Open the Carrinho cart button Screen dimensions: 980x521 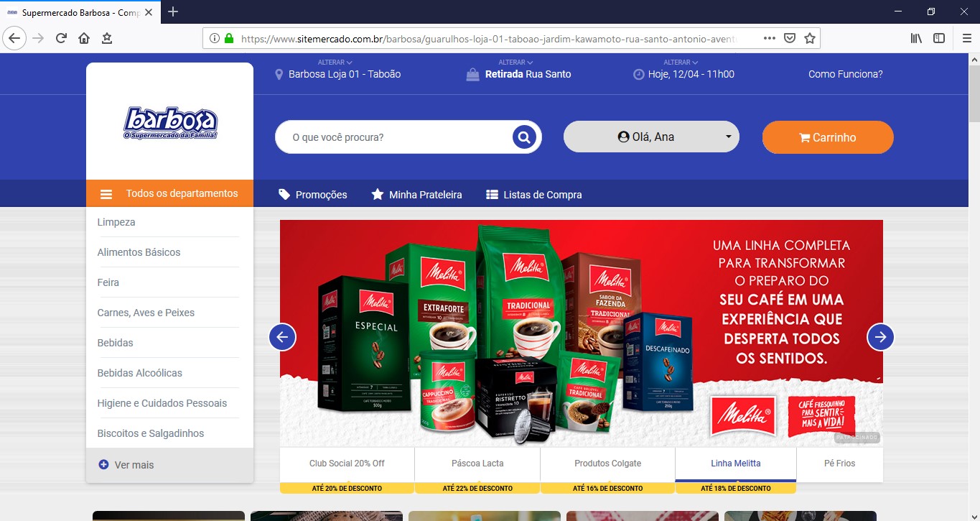coord(828,137)
